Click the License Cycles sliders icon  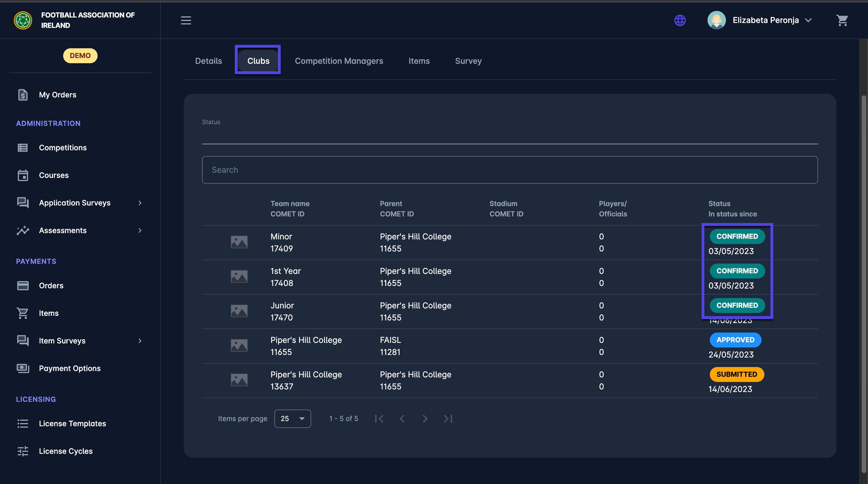[x=23, y=451]
